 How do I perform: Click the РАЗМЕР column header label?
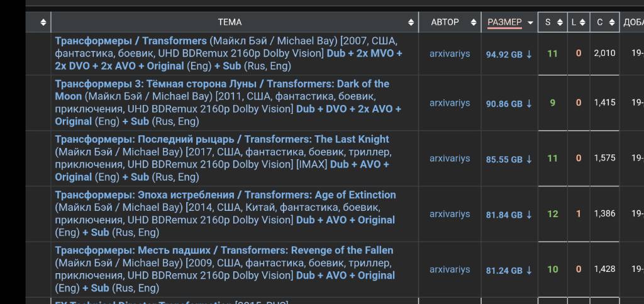point(505,22)
